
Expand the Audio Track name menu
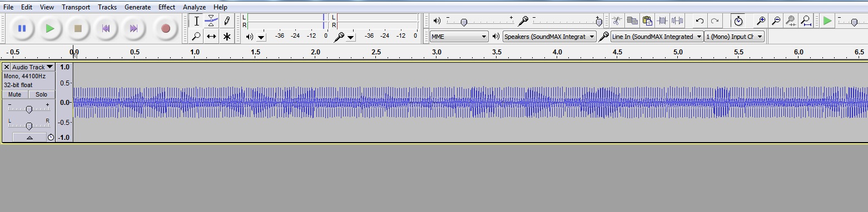[33, 67]
